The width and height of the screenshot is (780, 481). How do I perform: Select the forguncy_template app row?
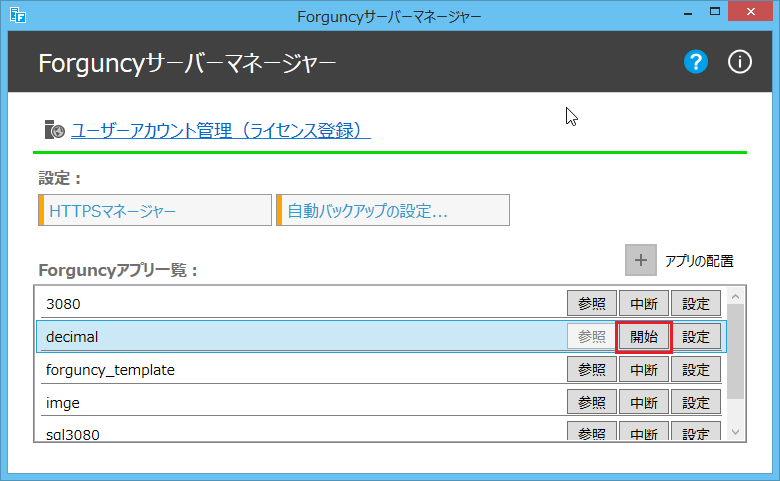[x=381, y=370]
